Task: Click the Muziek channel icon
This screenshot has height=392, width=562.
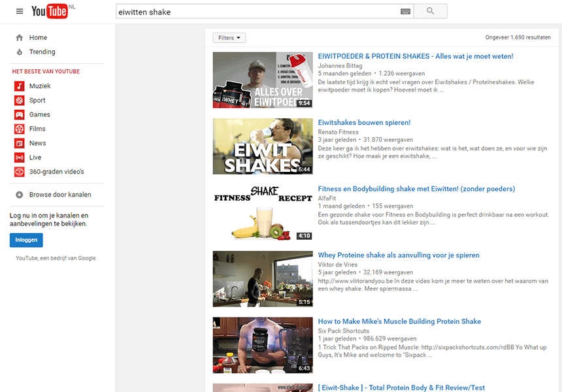Action: [20, 86]
